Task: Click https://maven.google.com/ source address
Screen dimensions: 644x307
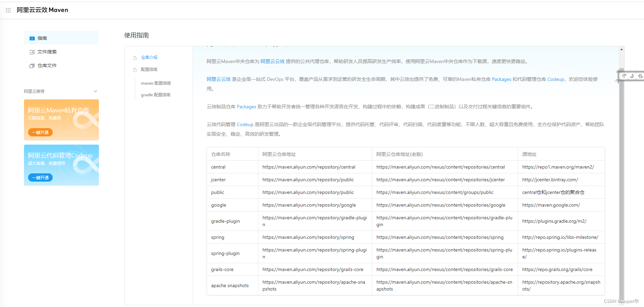Action: click(551, 205)
